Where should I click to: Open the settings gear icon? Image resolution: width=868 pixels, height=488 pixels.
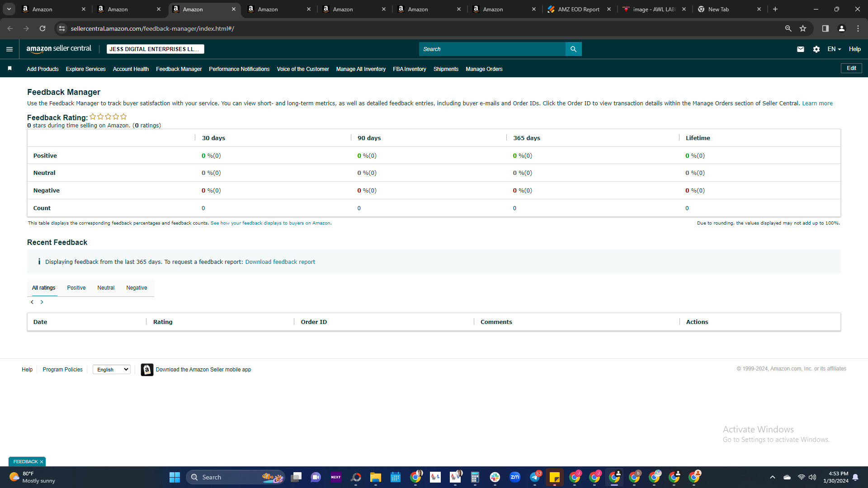[816, 49]
